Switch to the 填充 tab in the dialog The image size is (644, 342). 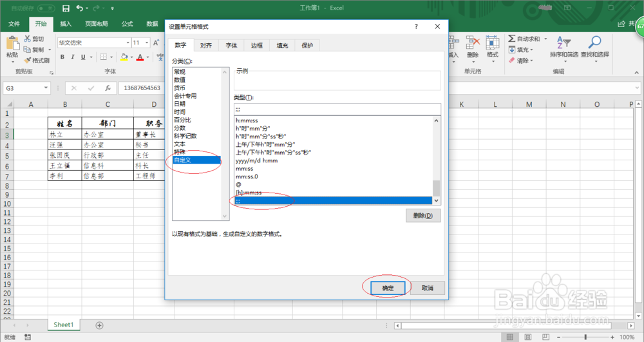pyautogui.click(x=282, y=46)
